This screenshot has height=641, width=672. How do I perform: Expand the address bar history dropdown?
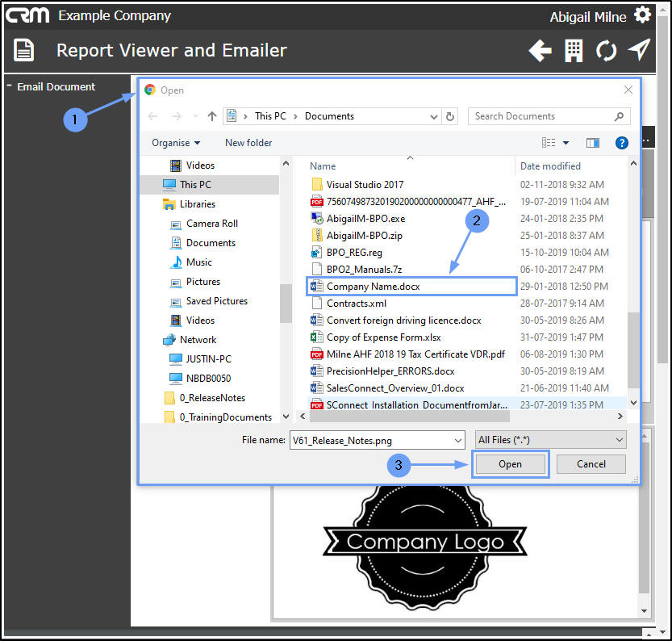[x=434, y=116]
